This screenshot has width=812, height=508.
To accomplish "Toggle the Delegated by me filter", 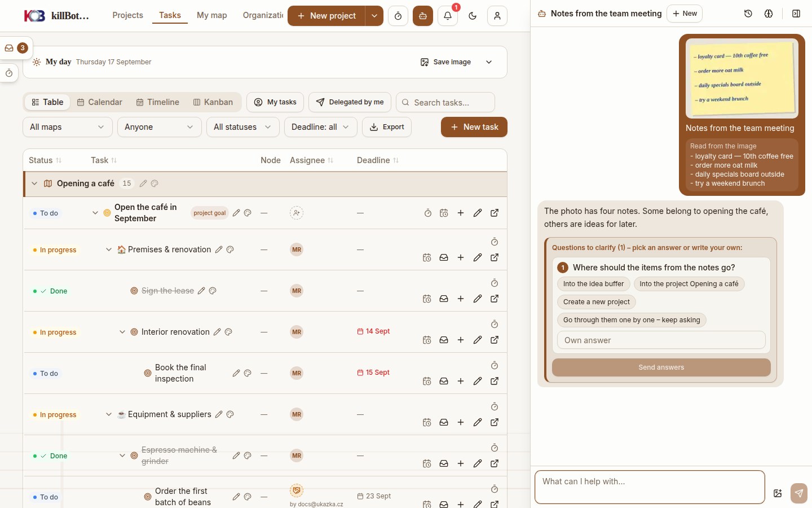I will coord(350,102).
